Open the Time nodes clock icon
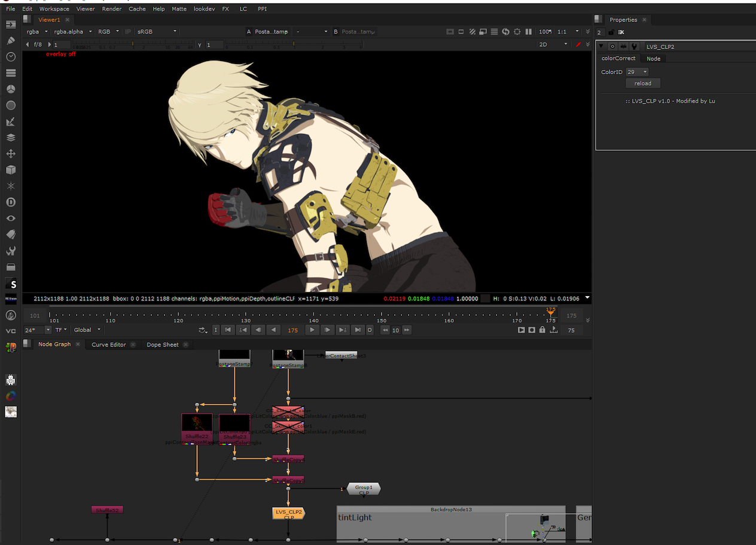This screenshot has width=756, height=545. click(x=11, y=57)
